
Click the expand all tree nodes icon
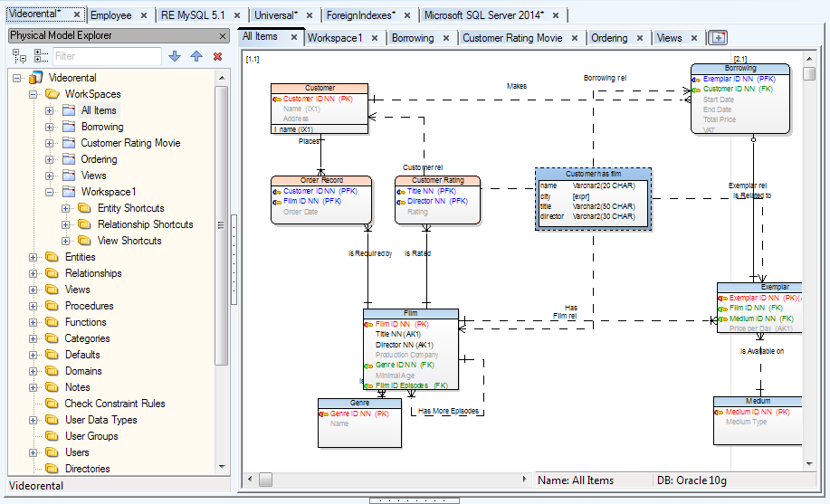tap(19, 56)
